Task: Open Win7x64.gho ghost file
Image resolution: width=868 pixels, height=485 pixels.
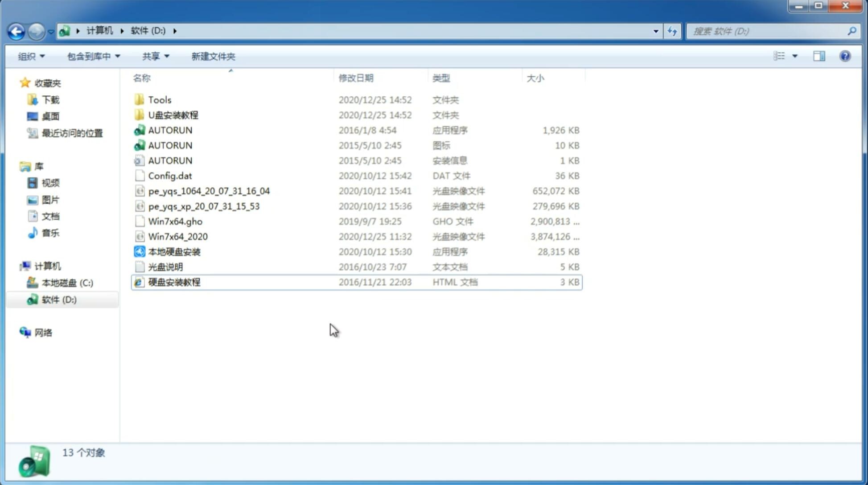Action: [175, 221]
